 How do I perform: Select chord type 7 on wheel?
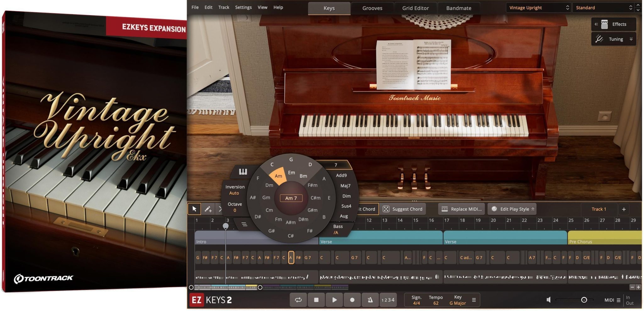coord(336,165)
